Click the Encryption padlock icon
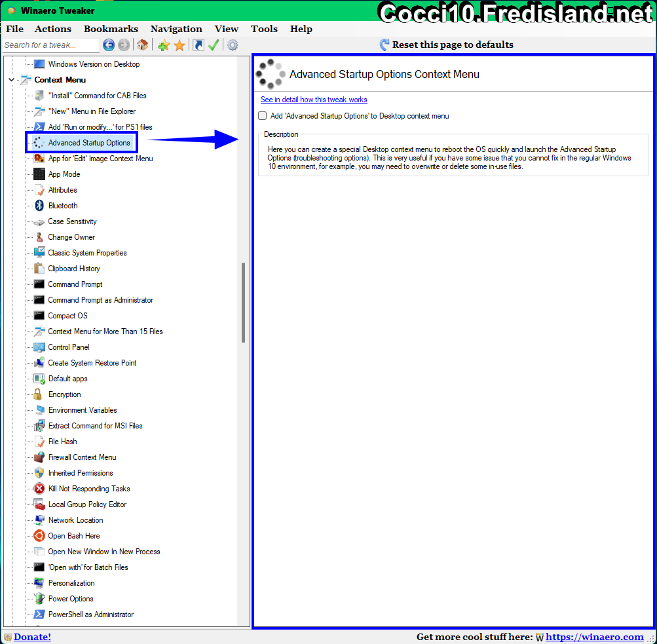The image size is (657, 644). pyautogui.click(x=38, y=394)
